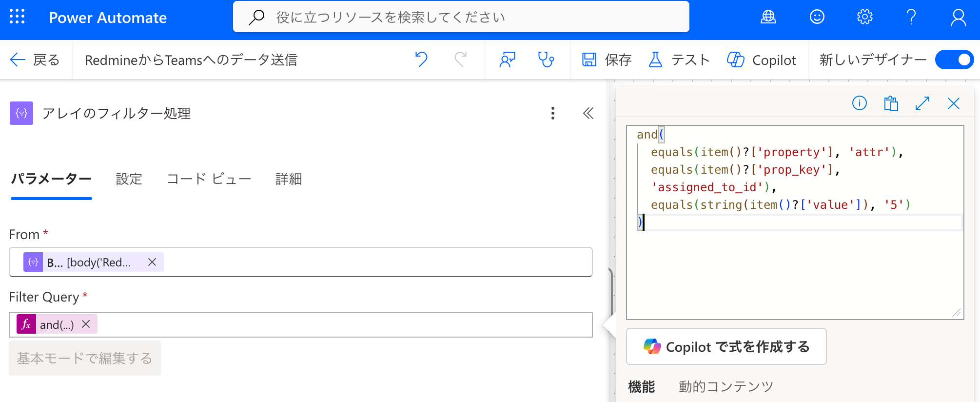Switch to the 設定 tab
The height and width of the screenshot is (402, 980).
129,179
